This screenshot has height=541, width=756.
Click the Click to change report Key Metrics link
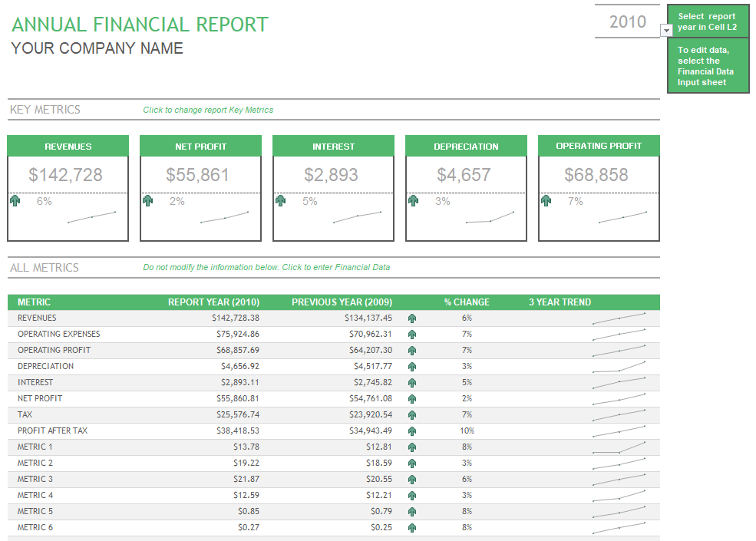click(208, 110)
